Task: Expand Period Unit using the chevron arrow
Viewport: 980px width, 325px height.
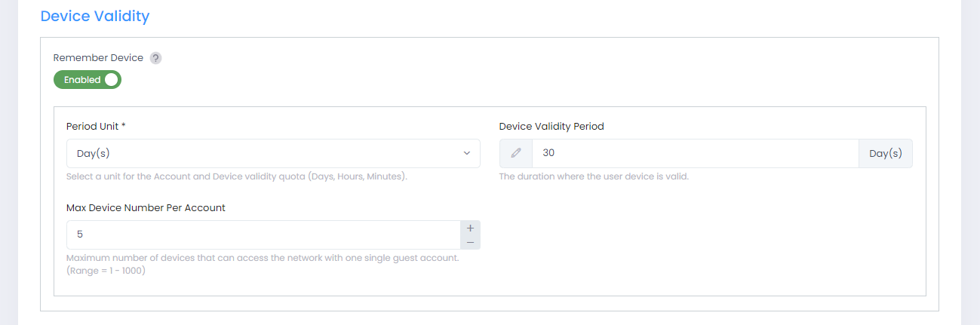Action: pyautogui.click(x=466, y=153)
